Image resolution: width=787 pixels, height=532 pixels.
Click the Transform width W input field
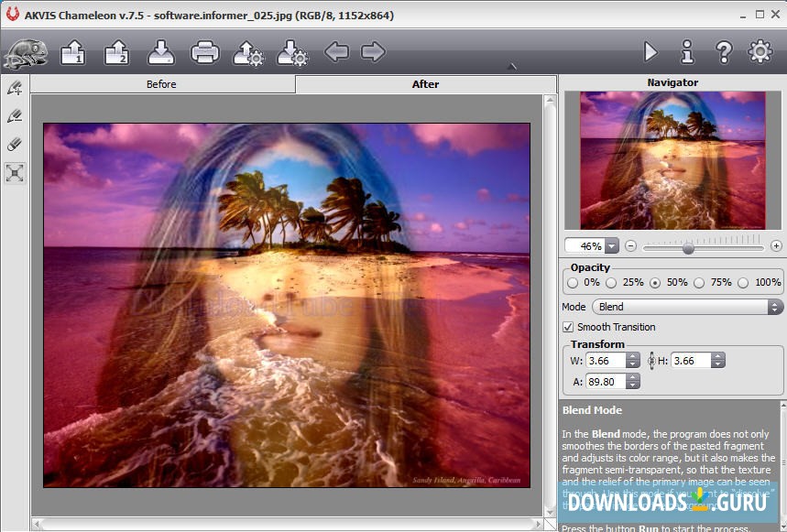point(606,361)
